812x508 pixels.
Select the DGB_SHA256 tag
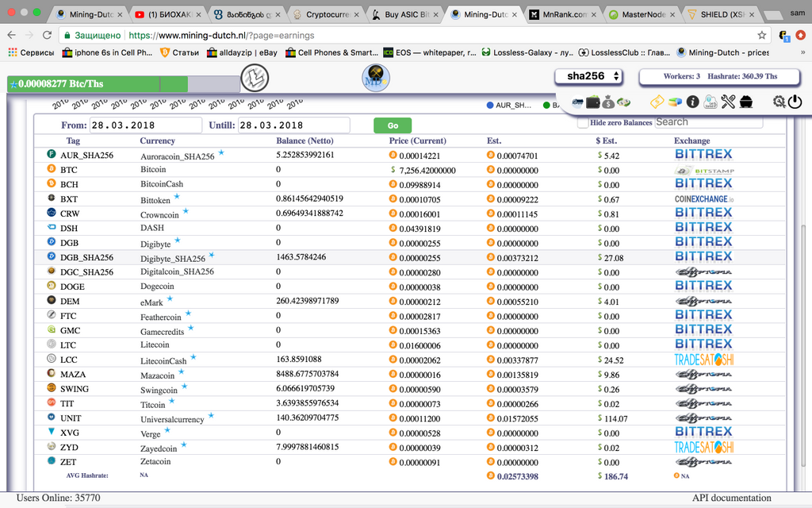pos(86,257)
